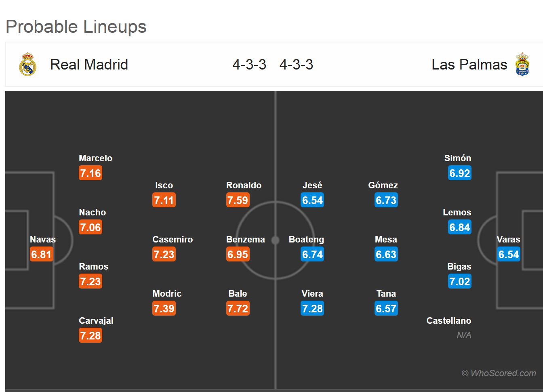The width and height of the screenshot is (543, 392).
Task: Select player name Castellano
Action: 448,321
